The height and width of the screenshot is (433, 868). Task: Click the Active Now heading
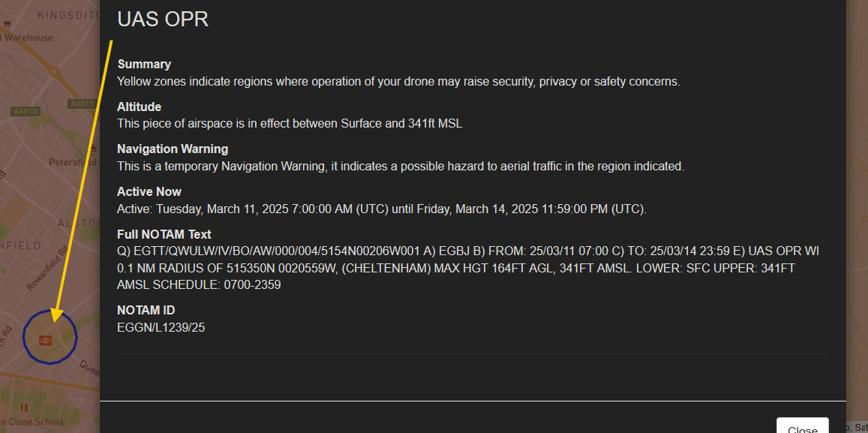149,191
